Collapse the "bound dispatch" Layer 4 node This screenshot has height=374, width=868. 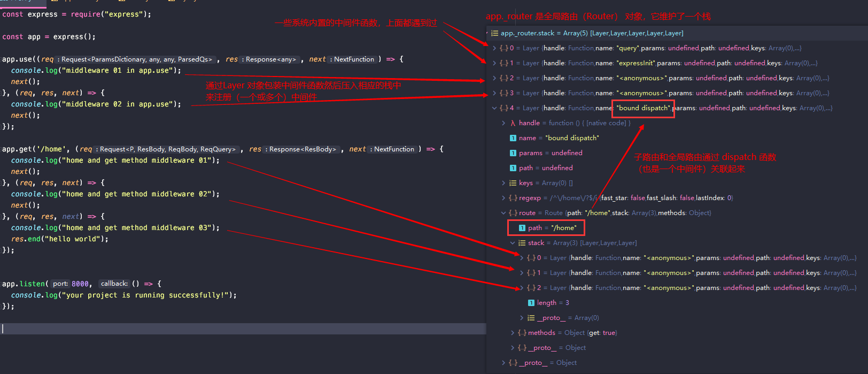tap(494, 108)
